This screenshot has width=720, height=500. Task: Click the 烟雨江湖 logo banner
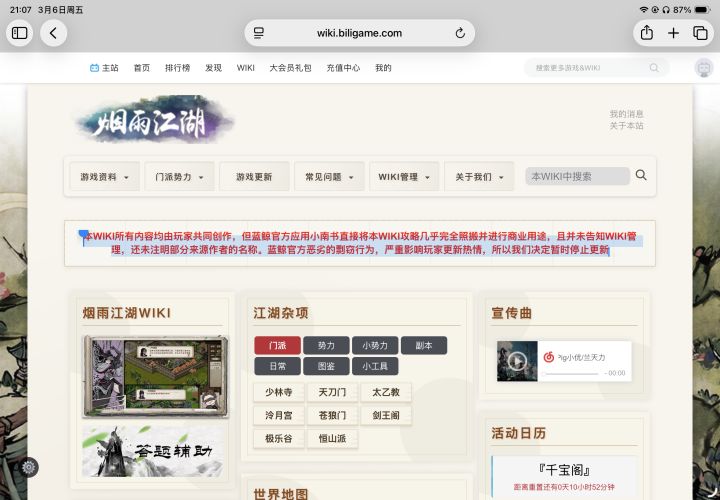pos(155,119)
